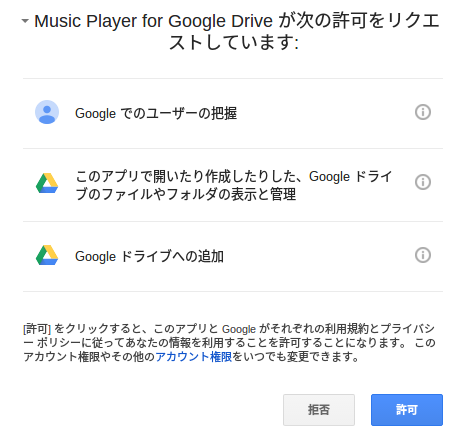
Task: Select the Google ドライブへの追加 permission text
Action: coord(149,256)
